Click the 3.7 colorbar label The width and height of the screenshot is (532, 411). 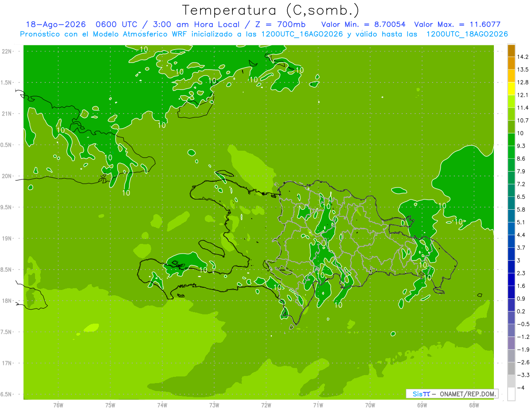tap(521, 247)
